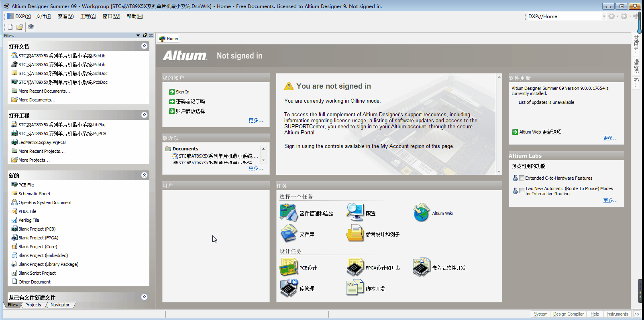Viewport: 644px width, 320px height.
Task: Select the Home document tab
Action: tap(168, 38)
